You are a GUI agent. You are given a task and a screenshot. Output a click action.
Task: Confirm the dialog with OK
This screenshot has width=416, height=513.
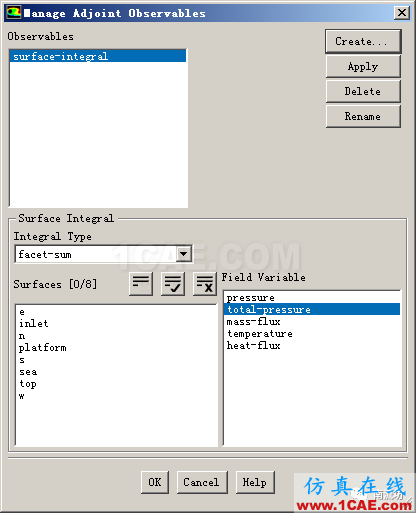[155, 482]
